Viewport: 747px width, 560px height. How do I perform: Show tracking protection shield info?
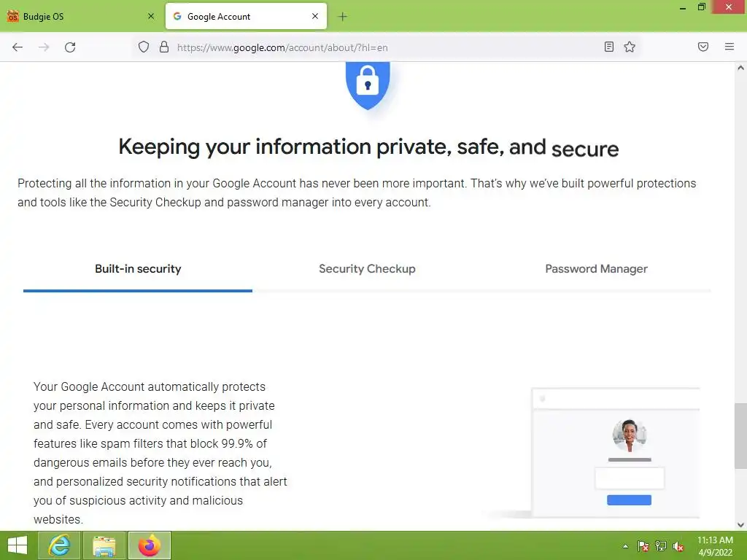pyautogui.click(x=144, y=47)
